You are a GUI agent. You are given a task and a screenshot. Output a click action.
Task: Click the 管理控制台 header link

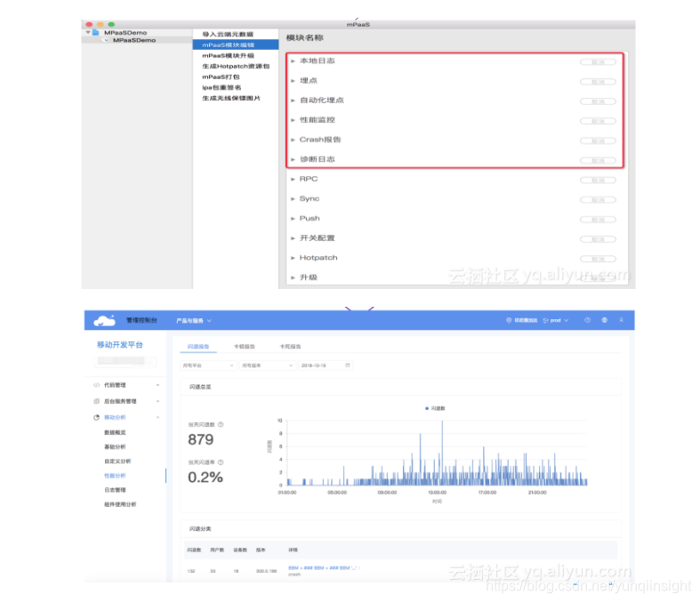[x=141, y=320]
